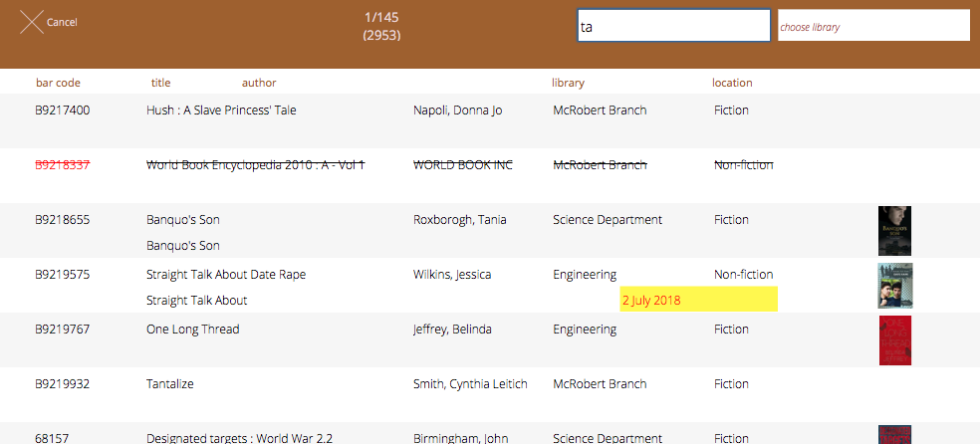The height and width of the screenshot is (444, 980).
Task: Click the search field containing 'ta'
Action: point(673,27)
